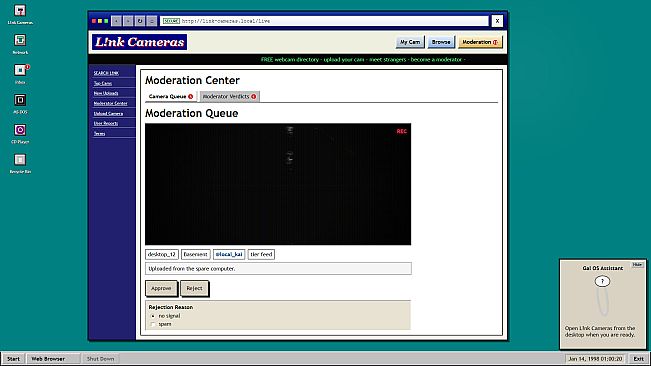The image size is (651, 366).
Task: Click the @local_kai uploader tag
Action: 229,254
